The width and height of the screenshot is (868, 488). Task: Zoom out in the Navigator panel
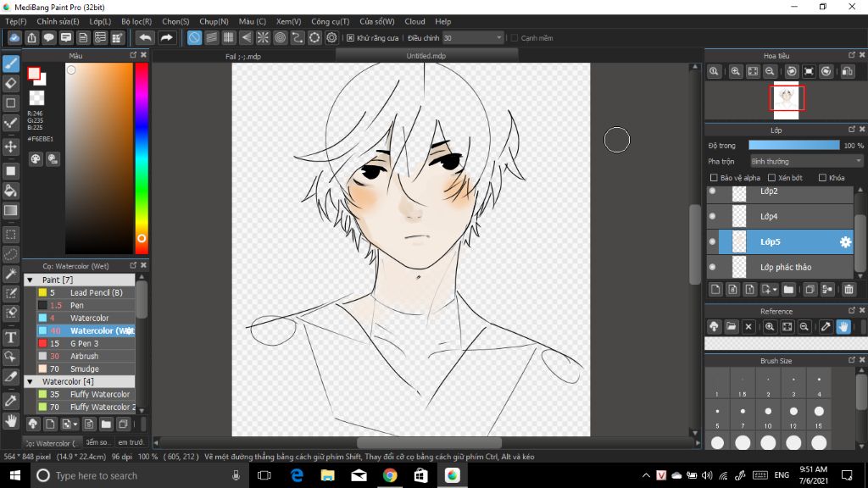[770, 71]
